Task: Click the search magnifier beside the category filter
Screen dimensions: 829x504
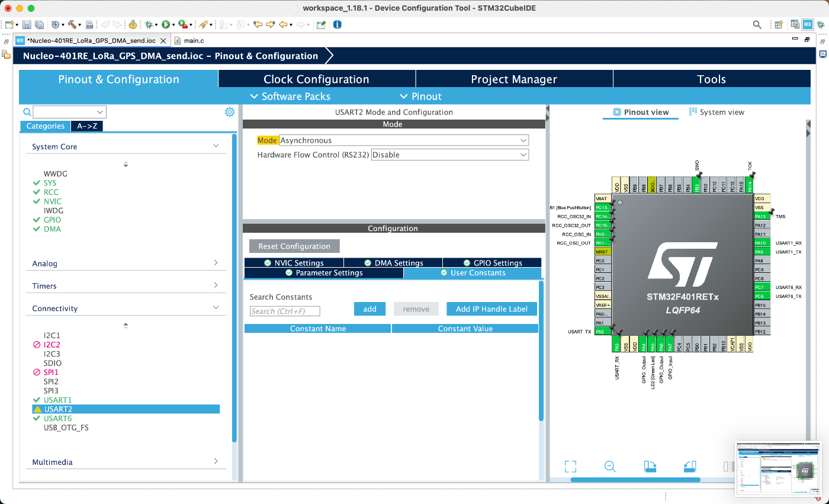Action: point(27,112)
